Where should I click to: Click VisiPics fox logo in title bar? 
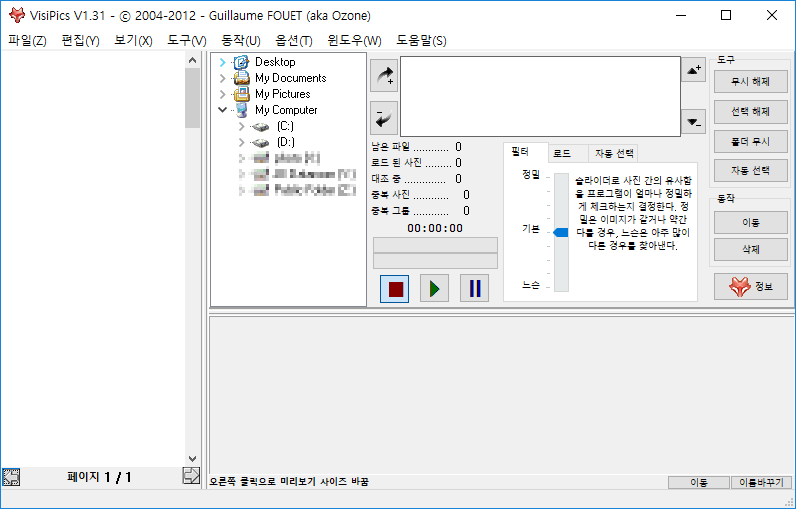[17, 15]
